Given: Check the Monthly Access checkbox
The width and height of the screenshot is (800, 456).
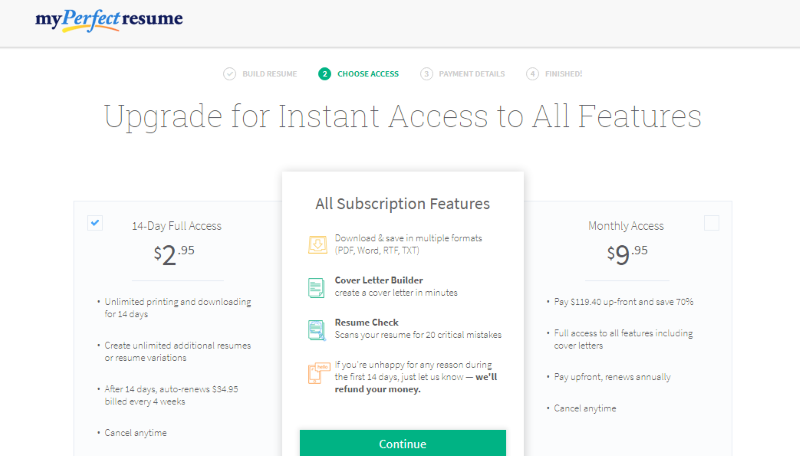Looking at the screenshot, I should tap(711, 223).
